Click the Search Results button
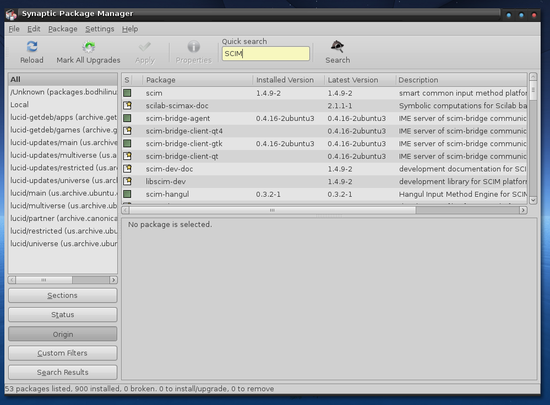Viewport: 550px width, 405px height. tap(63, 372)
